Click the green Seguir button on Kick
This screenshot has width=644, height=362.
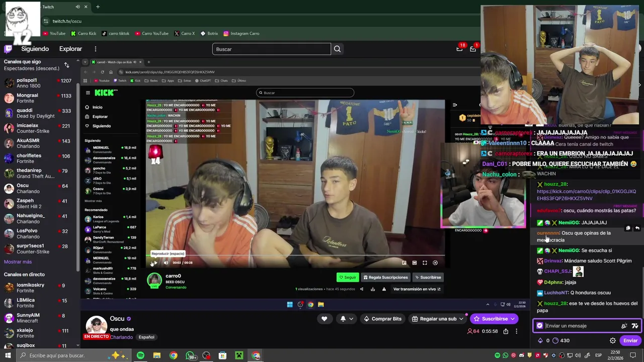point(348,278)
